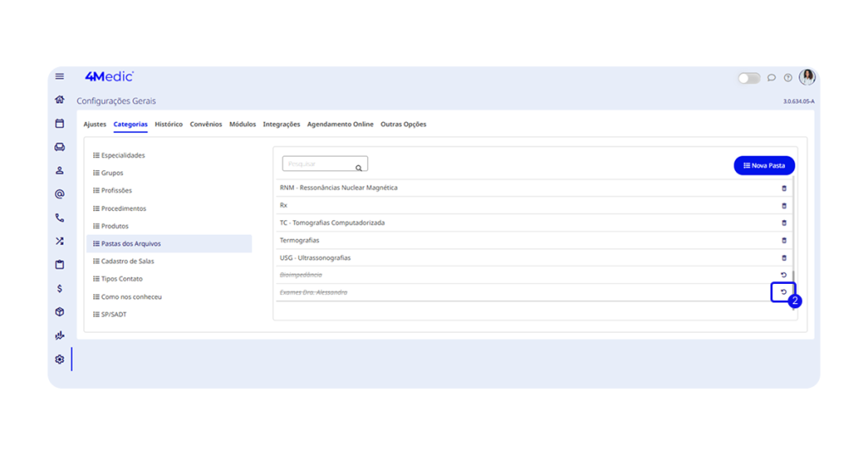Click the user profile avatar
This screenshot has width=868, height=455.
pyautogui.click(x=807, y=77)
